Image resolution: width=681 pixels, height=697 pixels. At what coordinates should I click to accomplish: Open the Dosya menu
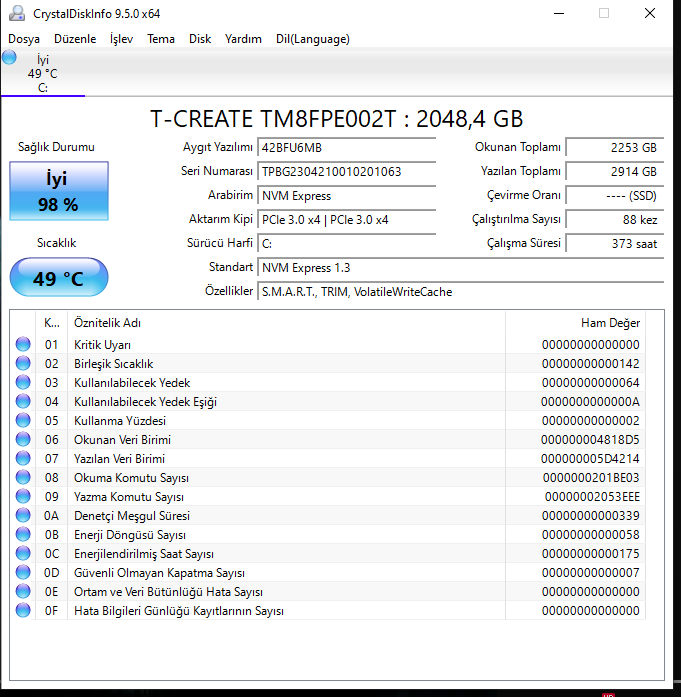pos(24,39)
